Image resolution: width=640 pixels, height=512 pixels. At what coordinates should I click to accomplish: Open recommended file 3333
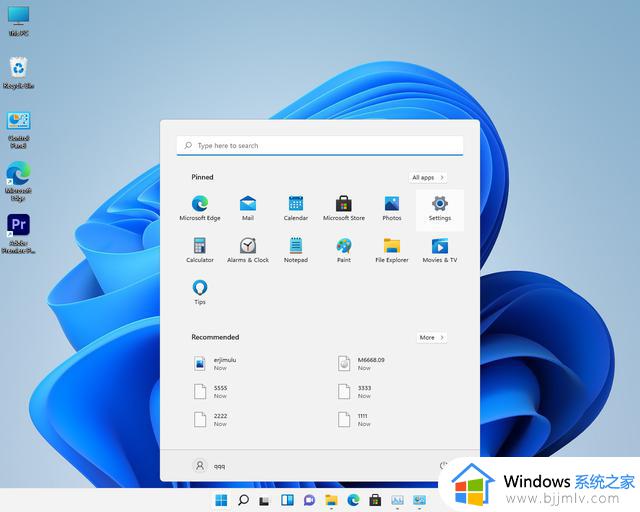coord(355,392)
